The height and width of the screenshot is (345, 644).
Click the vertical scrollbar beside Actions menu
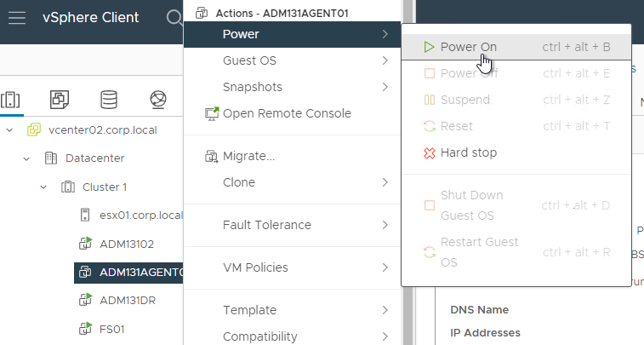(x=407, y=173)
